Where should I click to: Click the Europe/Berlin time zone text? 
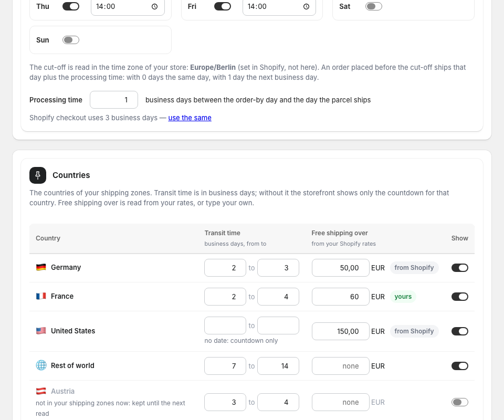pos(213,68)
